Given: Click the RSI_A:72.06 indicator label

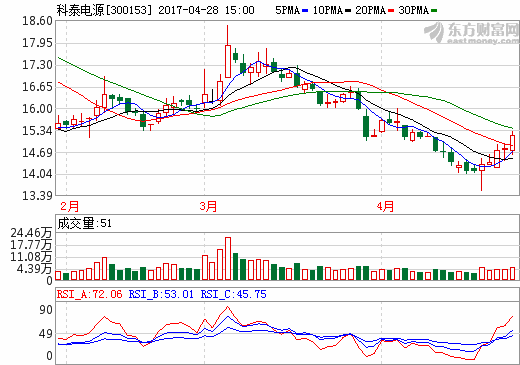Looking at the screenshot, I should 89,294.
